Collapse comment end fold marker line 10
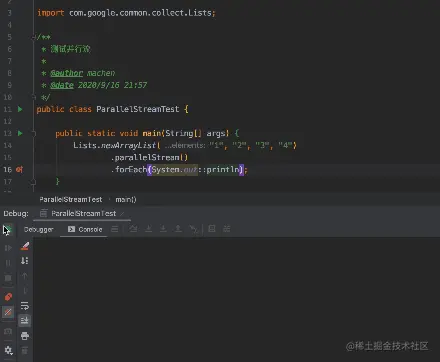 [x=34, y=97]
